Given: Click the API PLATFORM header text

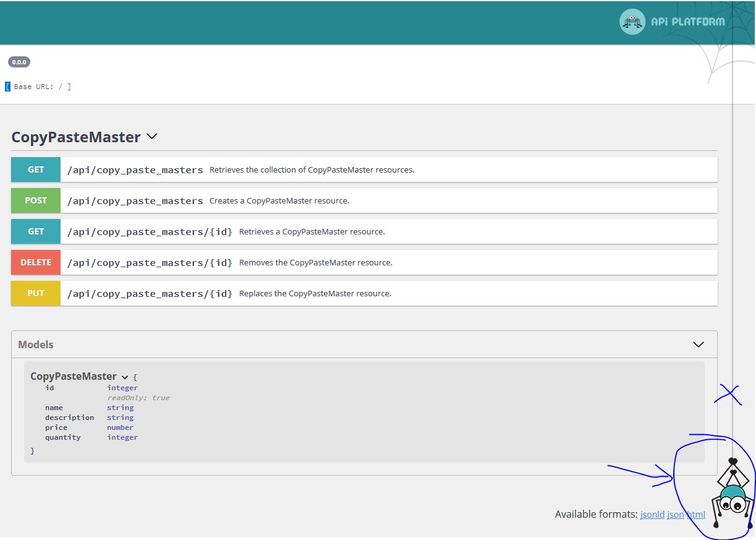Looking at the screenshot, I should pos(687,22).
